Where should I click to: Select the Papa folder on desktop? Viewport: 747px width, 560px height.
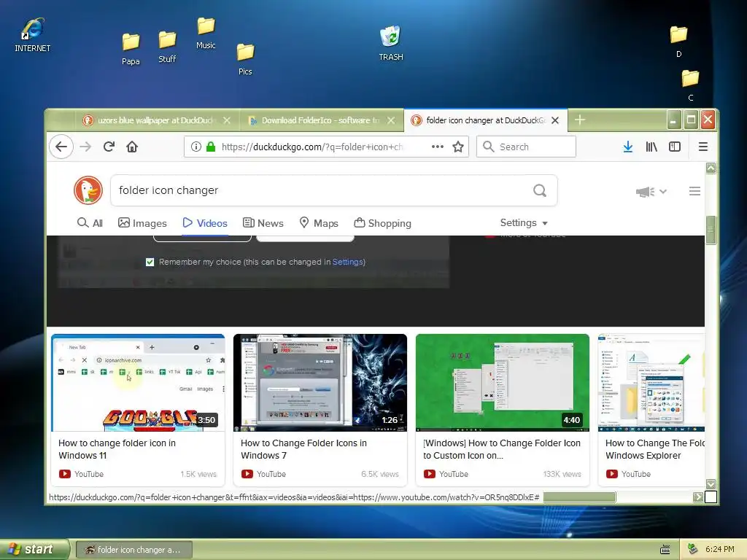click(x=131, y=49)
